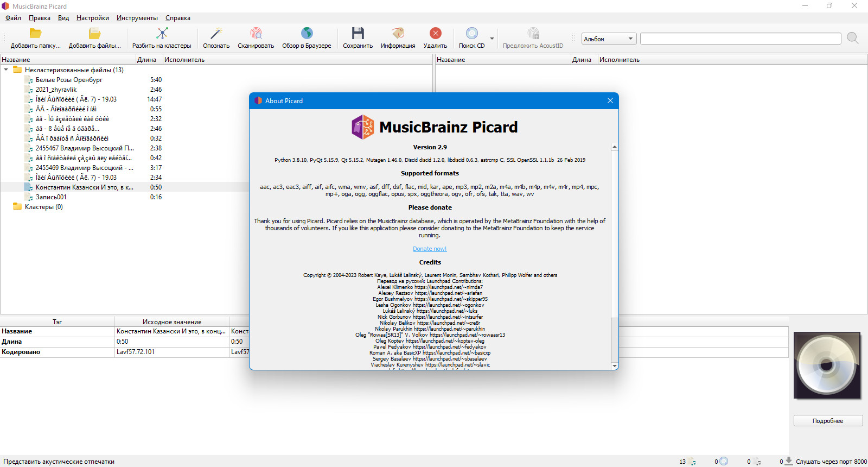Open the Вид menu
This screenshot has width=868, height=467.
(x=63, y=18)
